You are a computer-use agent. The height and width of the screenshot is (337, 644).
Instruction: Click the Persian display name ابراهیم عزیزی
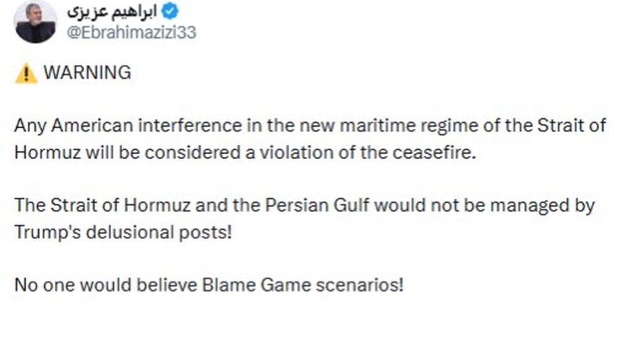click(x=112, y=12)
